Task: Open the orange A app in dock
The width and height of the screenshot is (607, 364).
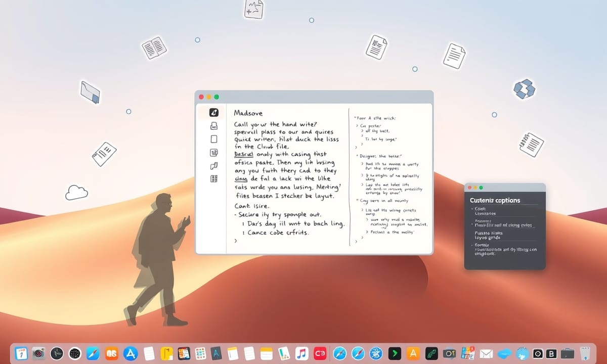Action: tap(413, 353)
